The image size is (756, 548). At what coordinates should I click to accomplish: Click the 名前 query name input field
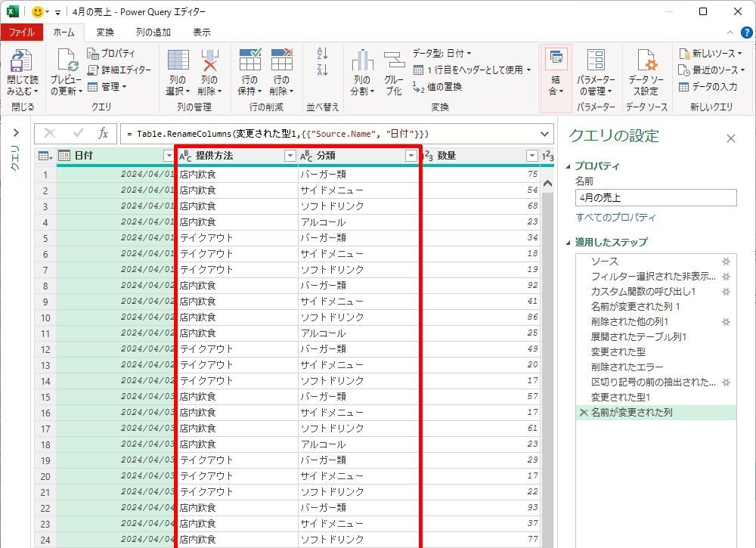655,198
